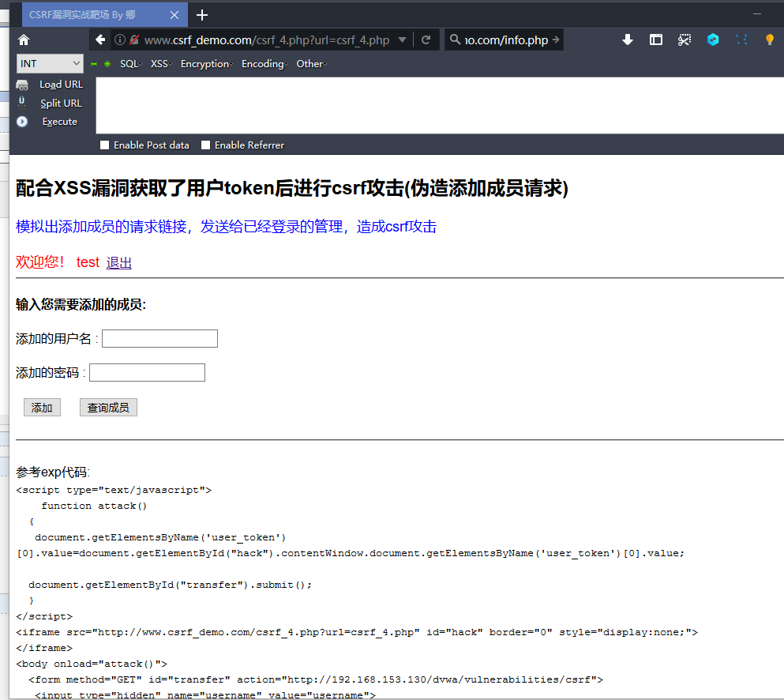This screenshot has width=784, height=700.
Task: Click the function attack() code line
Action: click(x=94, y=506)
